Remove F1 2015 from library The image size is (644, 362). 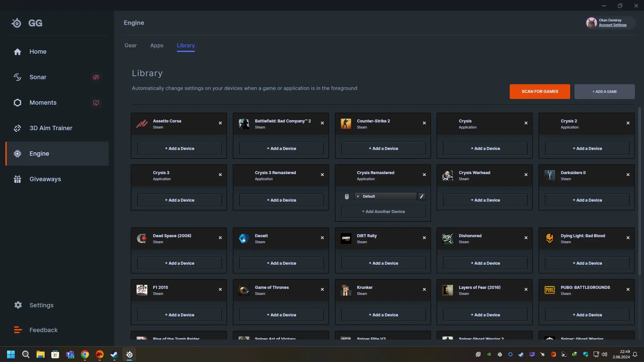point(220,290)
